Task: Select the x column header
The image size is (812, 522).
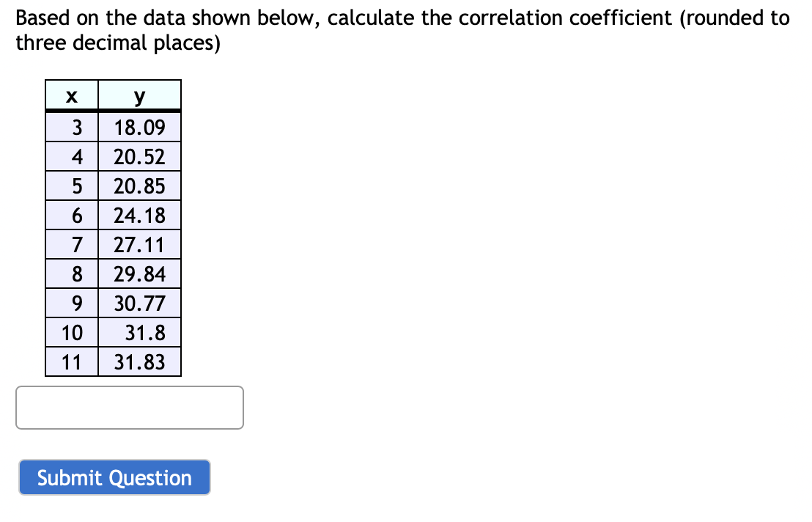Action: 72,95
